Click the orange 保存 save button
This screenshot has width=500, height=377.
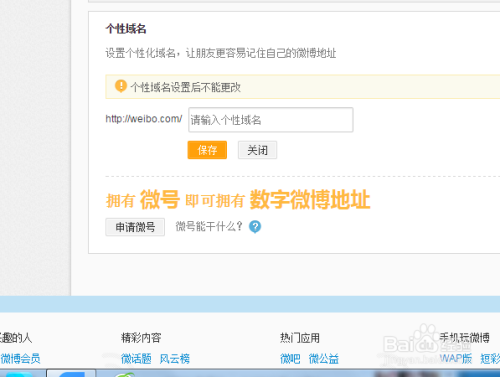207,150
